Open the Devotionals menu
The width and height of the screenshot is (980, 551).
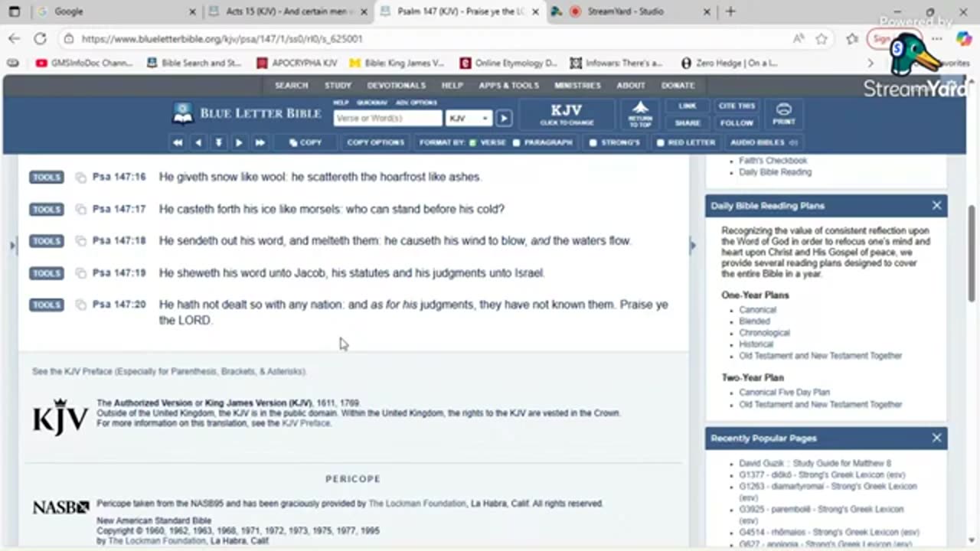coord(396,86)
